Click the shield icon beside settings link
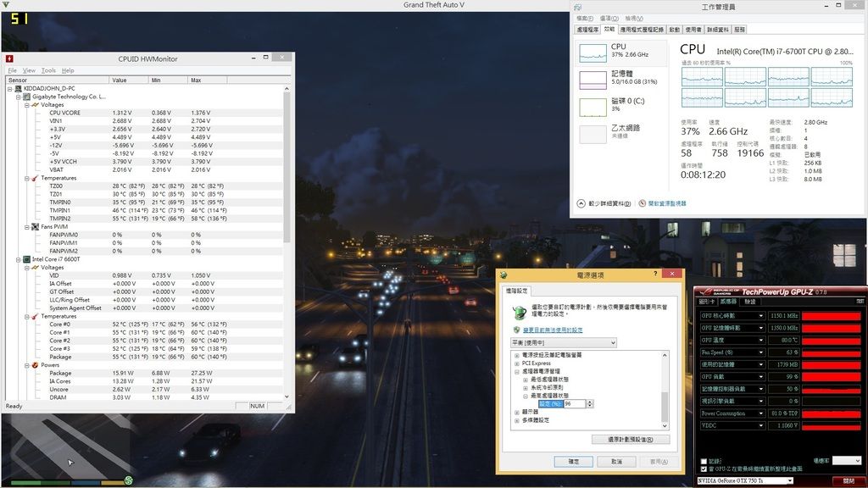This screenshot has width=868, height=488. [x=516, y=330]
